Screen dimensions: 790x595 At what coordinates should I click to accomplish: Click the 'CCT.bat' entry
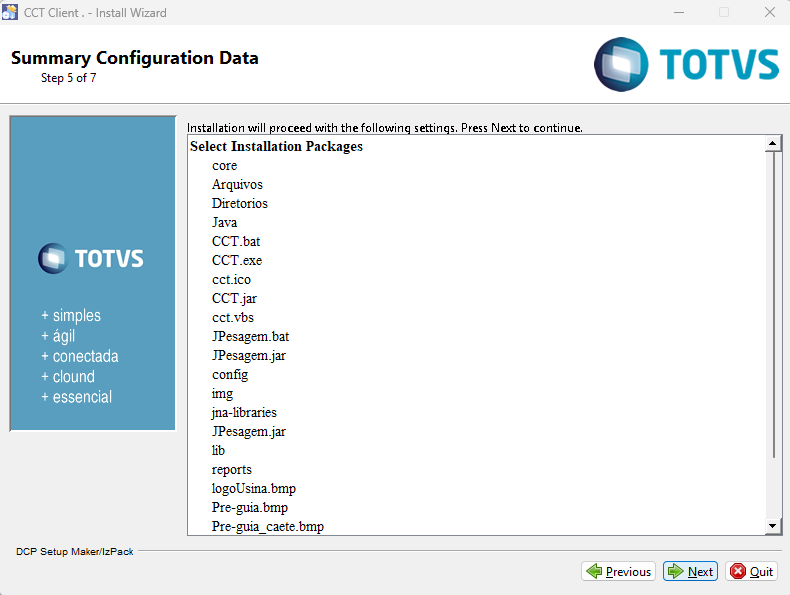pos(236,241)
